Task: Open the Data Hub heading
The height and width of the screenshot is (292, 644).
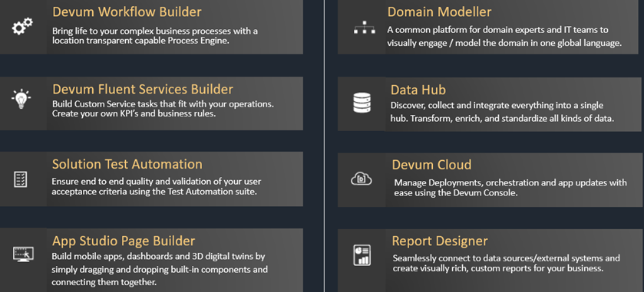Action: click(x=418, y=90)
